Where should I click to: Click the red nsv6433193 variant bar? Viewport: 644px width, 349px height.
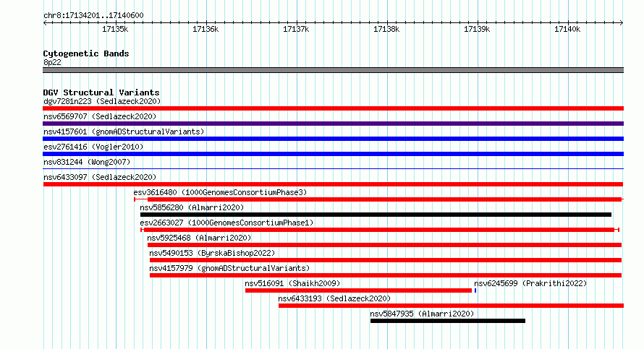coord(451,306)
